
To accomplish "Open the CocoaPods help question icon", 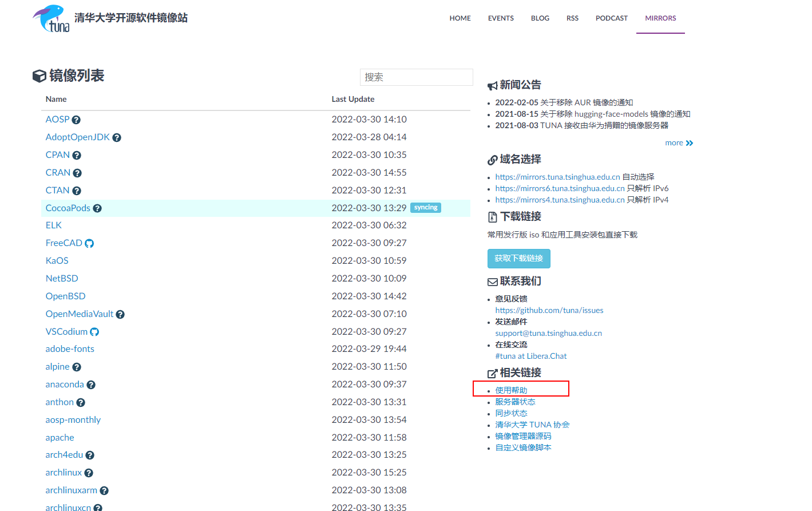I will pyautogui.click(x=97, y=209).
